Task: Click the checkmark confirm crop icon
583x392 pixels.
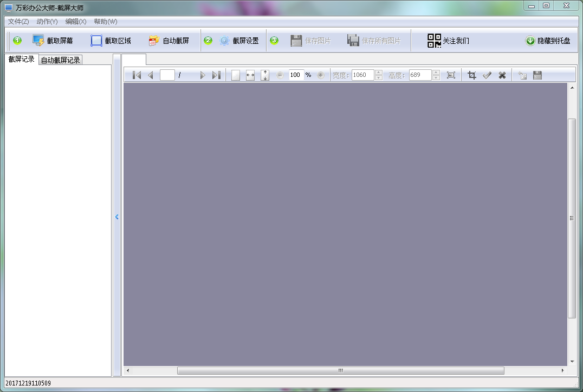Action: (x=487, y=75)
